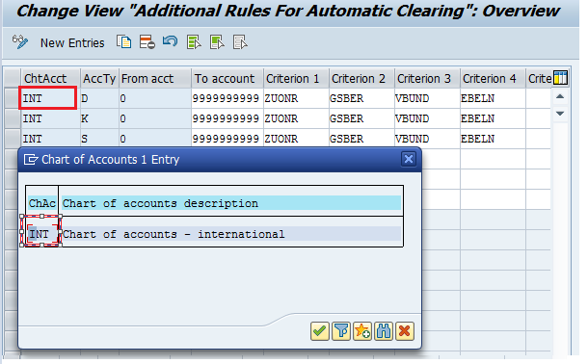The image size is (588, 364).
Task: Select Criterion 4 column header
Action: click(493, 78)
